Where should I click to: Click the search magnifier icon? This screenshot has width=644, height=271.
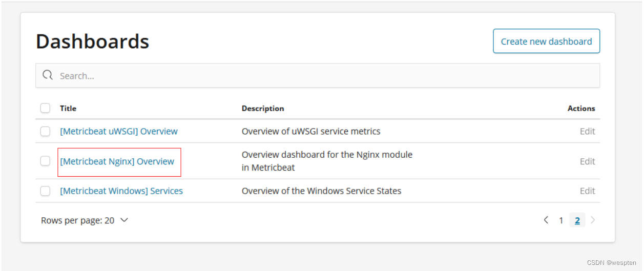48,75
